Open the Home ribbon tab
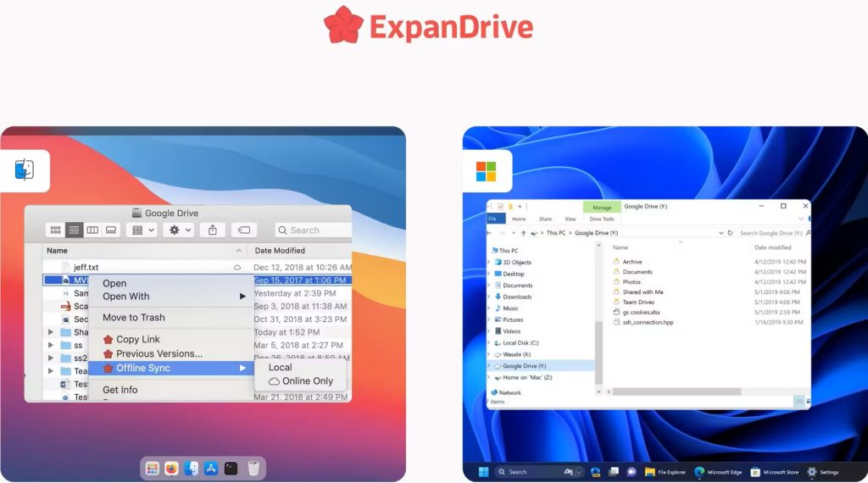The image size is (868, 483). (520, 219)
